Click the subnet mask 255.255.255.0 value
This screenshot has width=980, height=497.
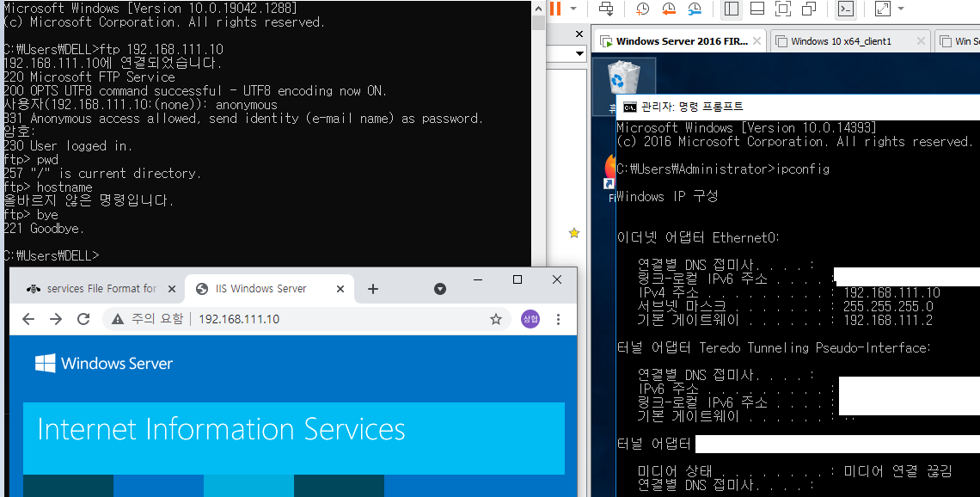[x=888, y=306]
